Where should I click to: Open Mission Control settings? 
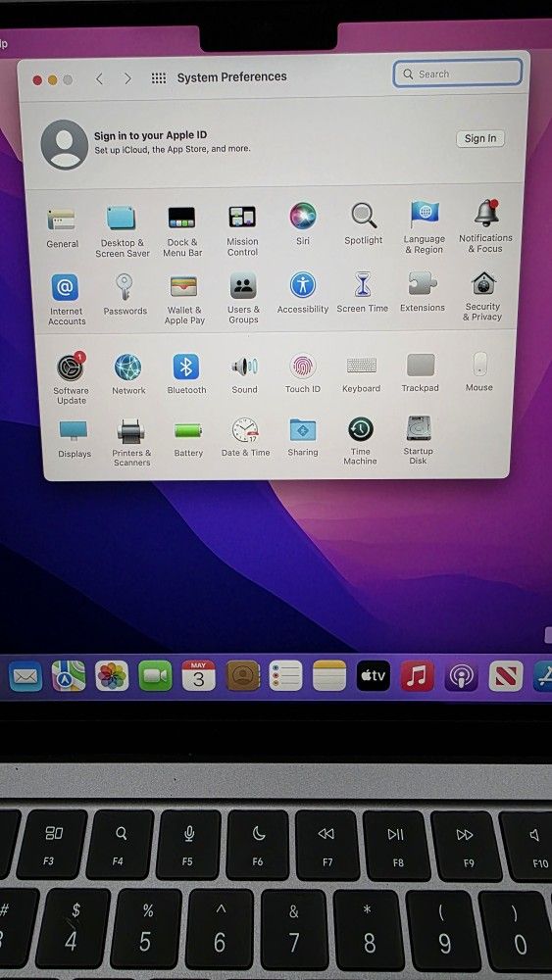(242, 217)
